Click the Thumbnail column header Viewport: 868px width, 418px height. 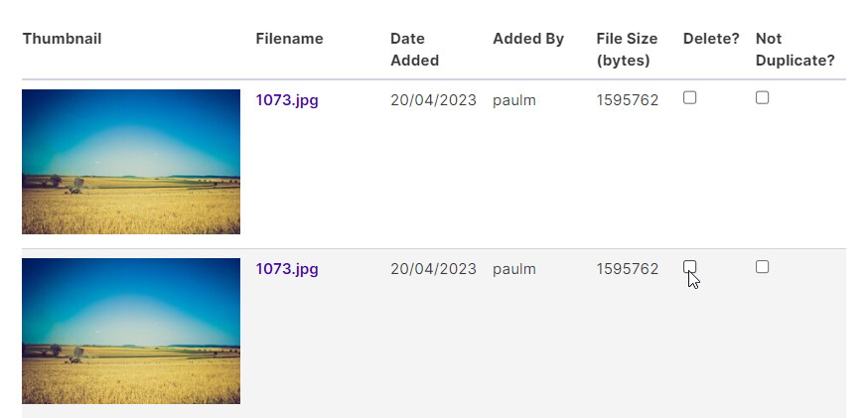click(62, 39)
